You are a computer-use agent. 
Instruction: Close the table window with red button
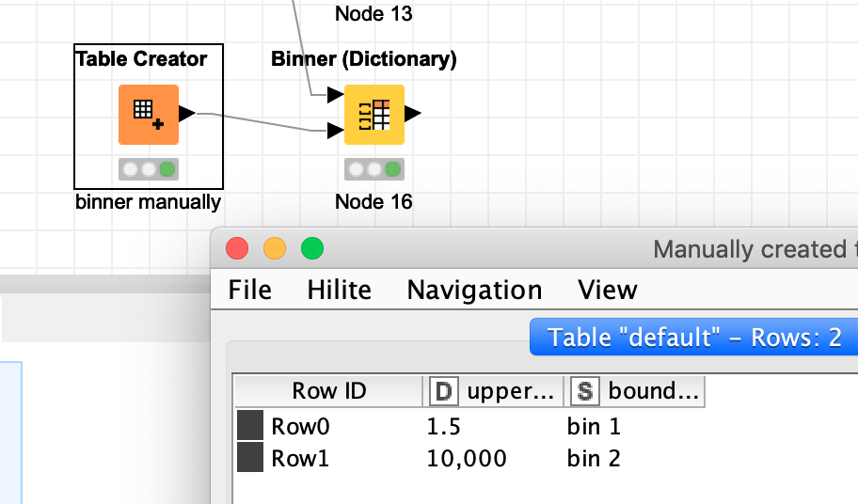(x=237, y=249)
